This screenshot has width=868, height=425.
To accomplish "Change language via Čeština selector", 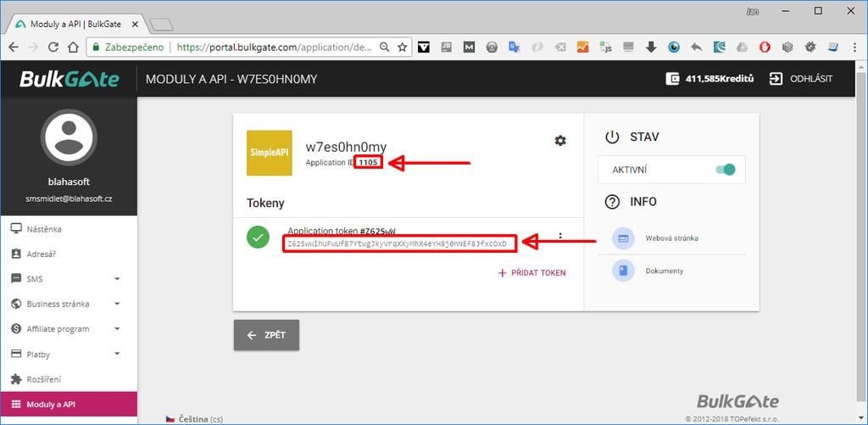I will click(x=194, y=419).
